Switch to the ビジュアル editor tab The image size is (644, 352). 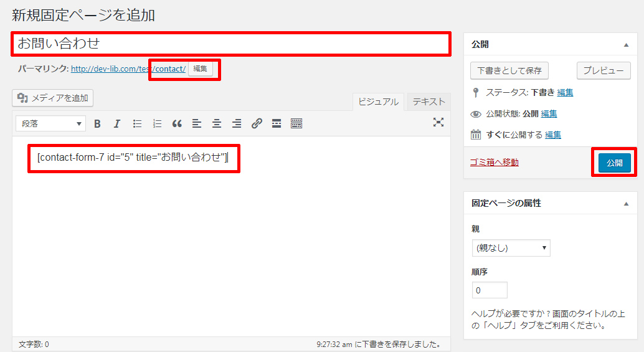click(x=378, y=102)
